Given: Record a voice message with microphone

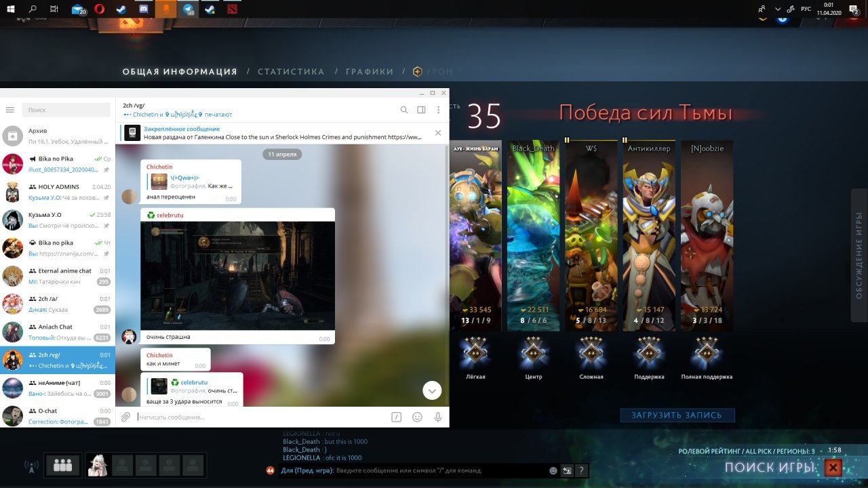Looking at the screenshot, I should pos(438,417).
